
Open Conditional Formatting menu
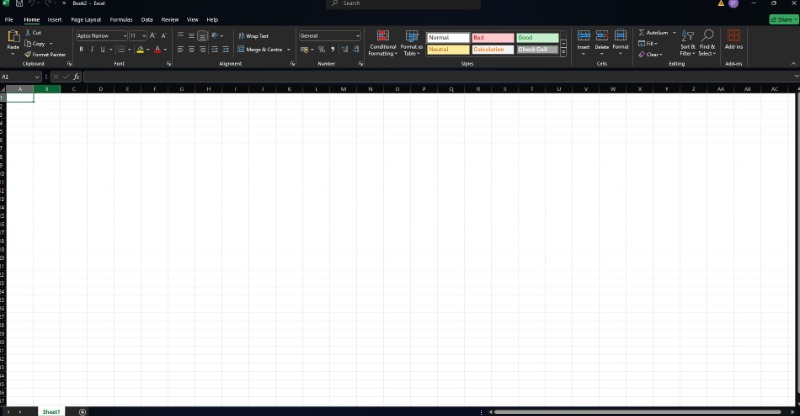[x=383, y=42]
